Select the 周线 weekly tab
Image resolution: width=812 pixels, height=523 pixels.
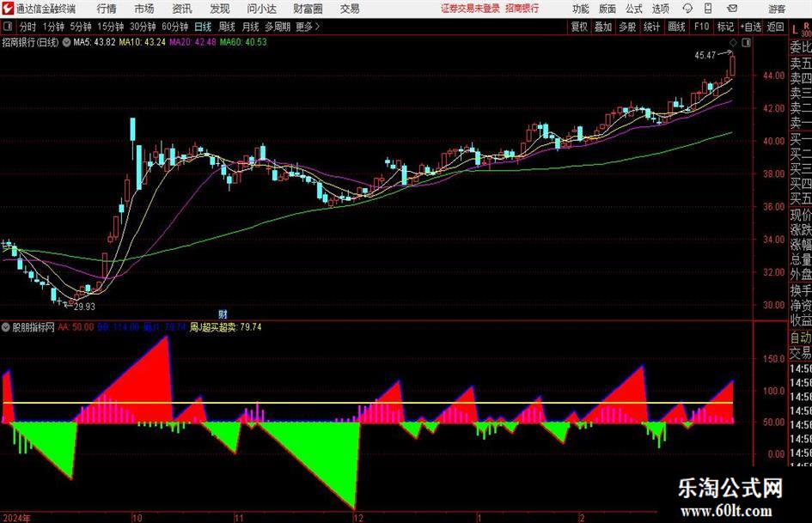click(x=227, y=27)
